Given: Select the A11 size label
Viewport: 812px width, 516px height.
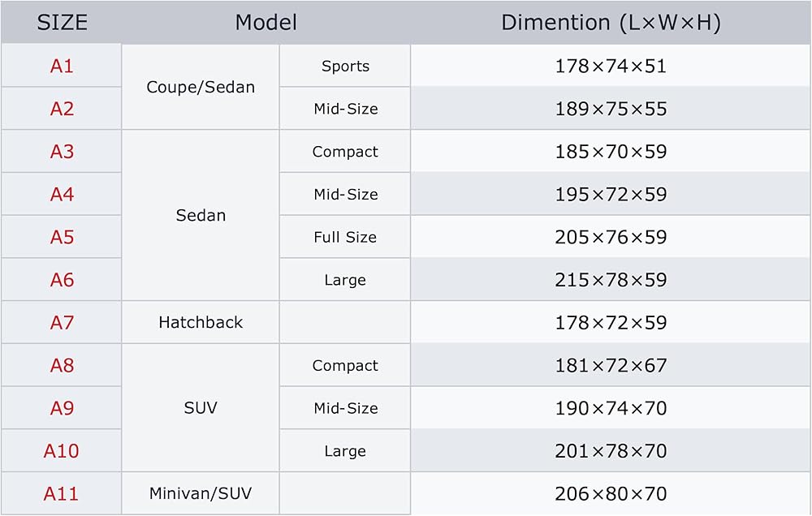Looking at the screenshot, I should (x=61, y=494).
